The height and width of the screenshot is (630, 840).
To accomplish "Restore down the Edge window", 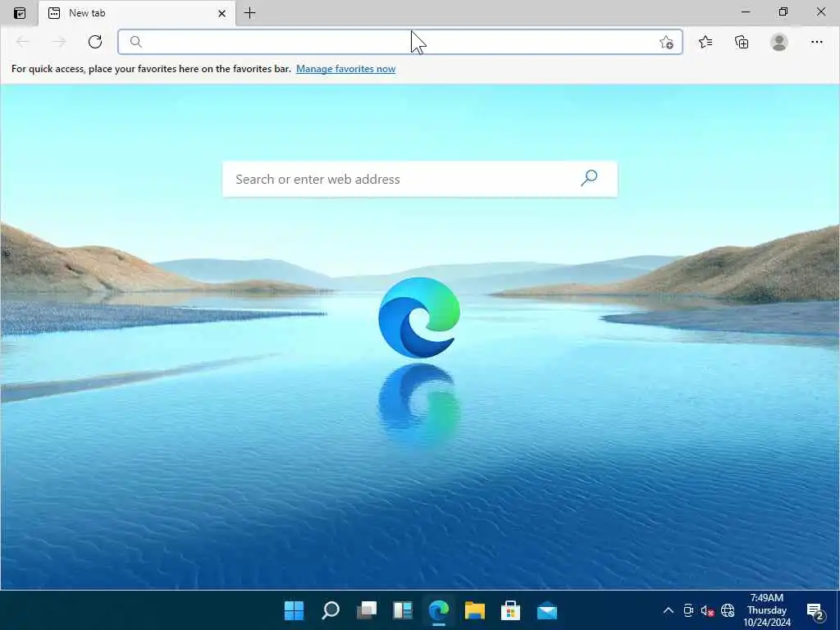I will (783, 11).
